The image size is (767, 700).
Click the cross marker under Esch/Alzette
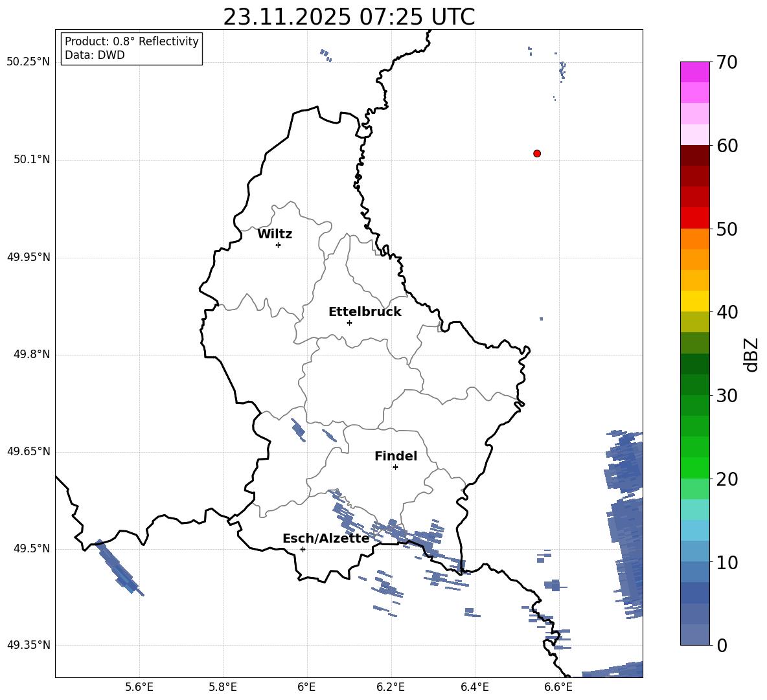303,549
